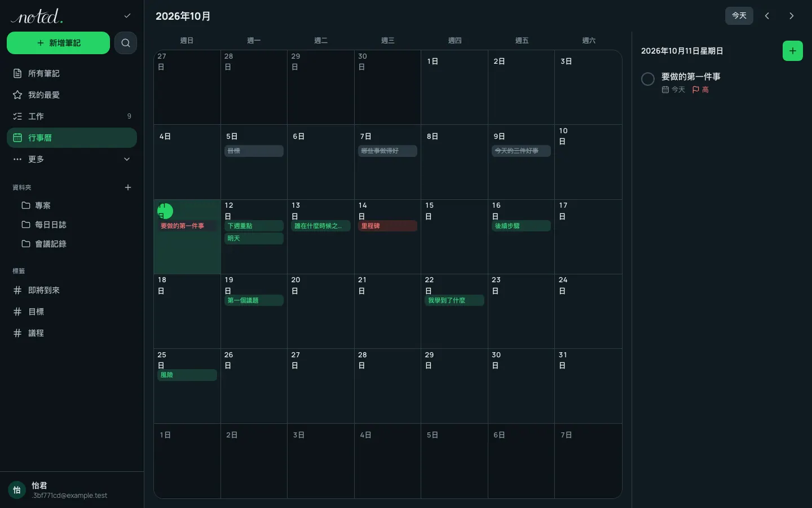
Task: Mark 要做的第一件事 task as complete
Action: point(648,79)
